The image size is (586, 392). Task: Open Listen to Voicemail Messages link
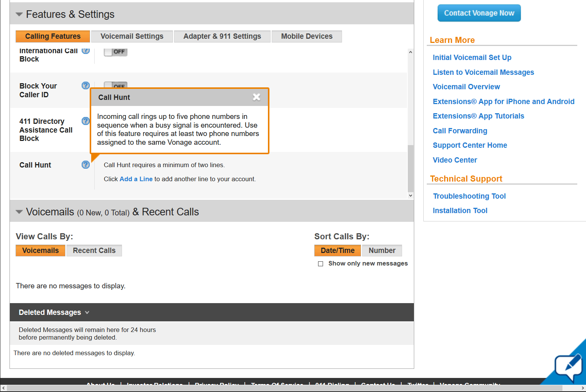point(483,72)
